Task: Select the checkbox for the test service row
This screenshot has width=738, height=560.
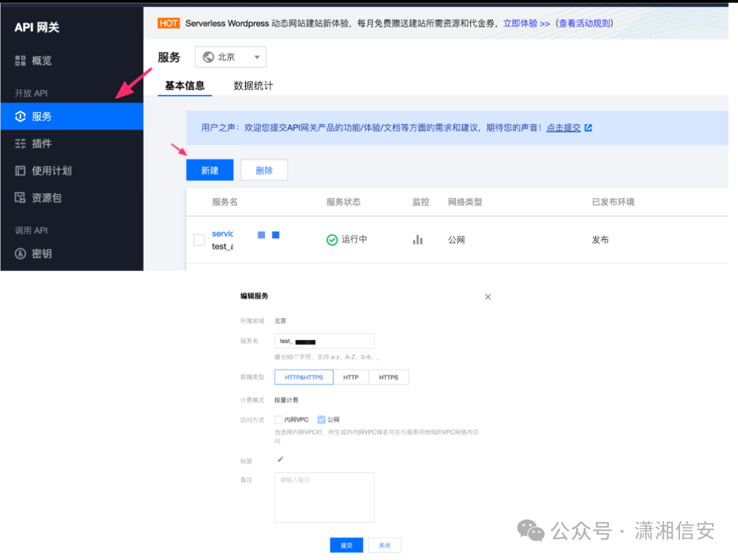Action: point(199,240)
